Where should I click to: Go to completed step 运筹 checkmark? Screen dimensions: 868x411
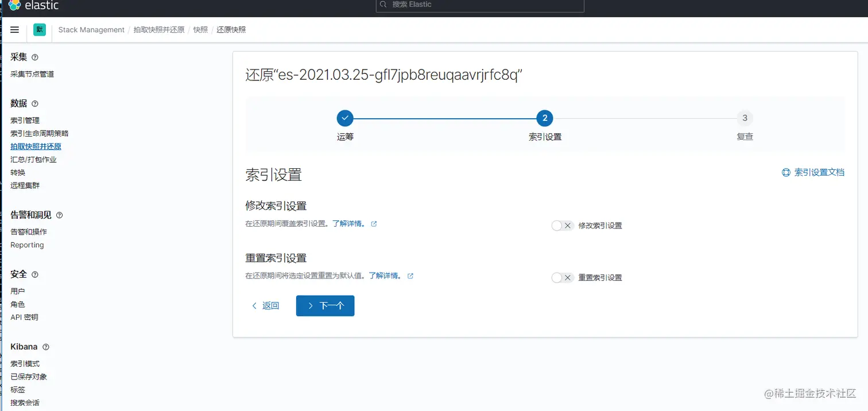345,118
